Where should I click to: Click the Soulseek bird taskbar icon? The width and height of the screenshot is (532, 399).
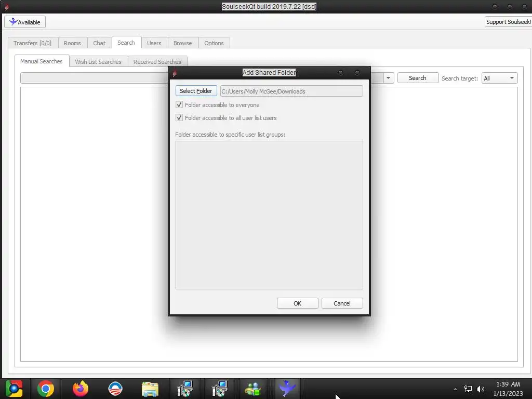pos(287,389)
